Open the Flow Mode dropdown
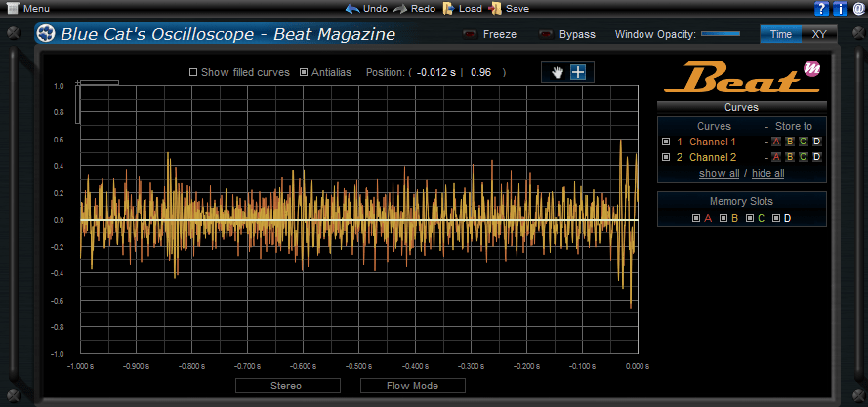Viewport: 868px width, 407px height. click(x=413, y=386)
